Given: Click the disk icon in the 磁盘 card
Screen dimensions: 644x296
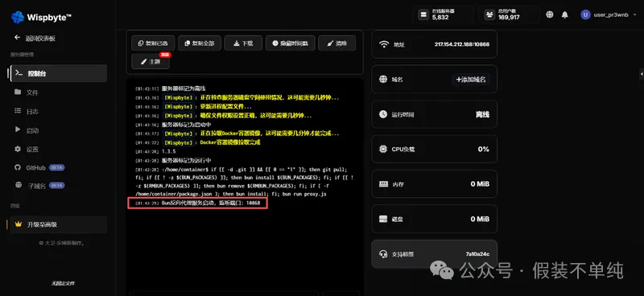Looking at the screenshot, I should 384,220.
